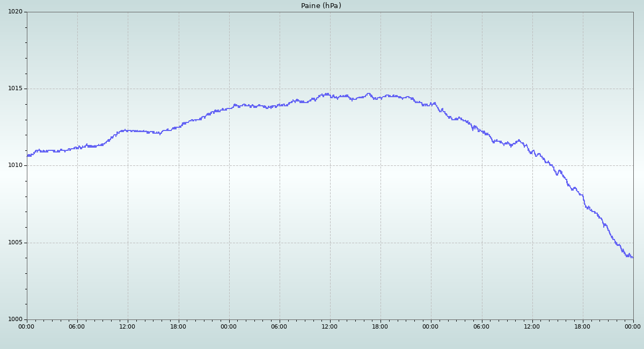Select the first 06:00 time axis label
Image resolution: width=644 pixels, height=349 pixels.
(x=77, y=326)
